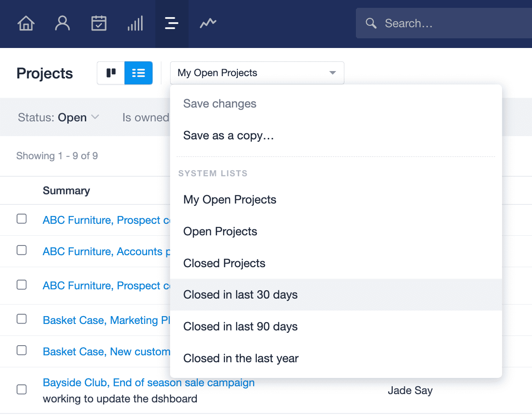
Task: Select Open Projects system list
Action: coord(336,232)
